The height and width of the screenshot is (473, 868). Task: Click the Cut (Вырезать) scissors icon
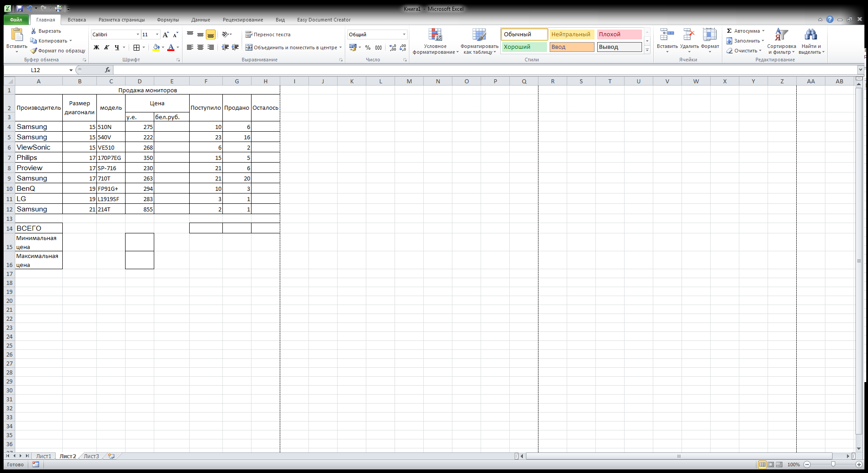(34, 31)
